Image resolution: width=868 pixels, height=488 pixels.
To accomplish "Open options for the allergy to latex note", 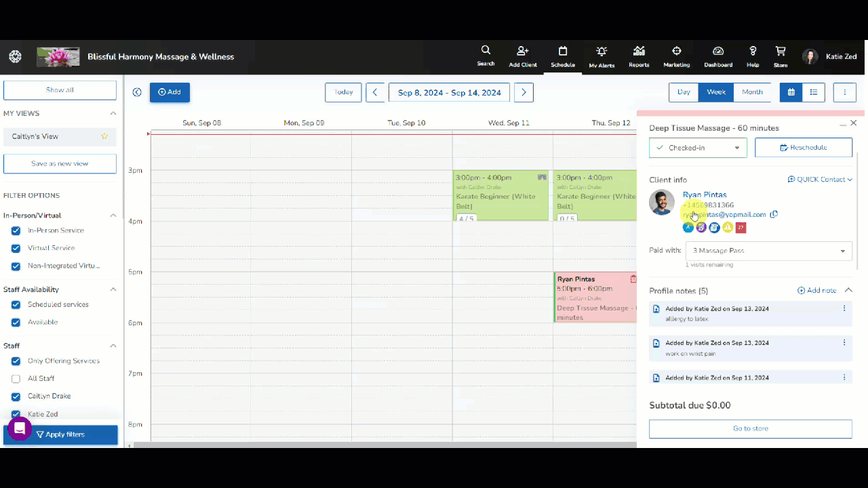I will [x=844, y=308].
